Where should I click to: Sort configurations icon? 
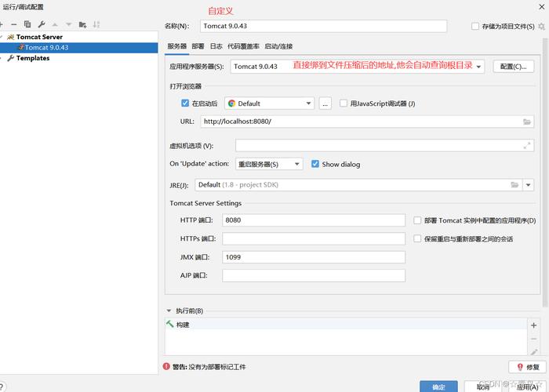pos(96,24)
